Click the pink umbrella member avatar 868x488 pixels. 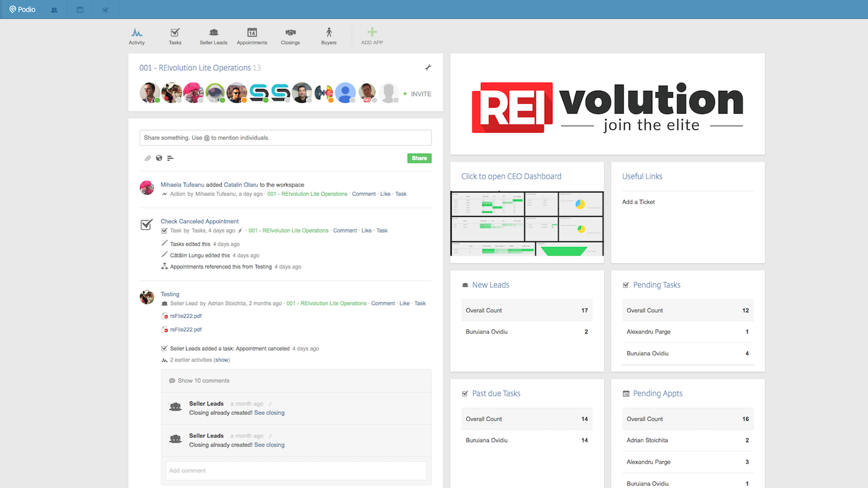click(193, 93)
